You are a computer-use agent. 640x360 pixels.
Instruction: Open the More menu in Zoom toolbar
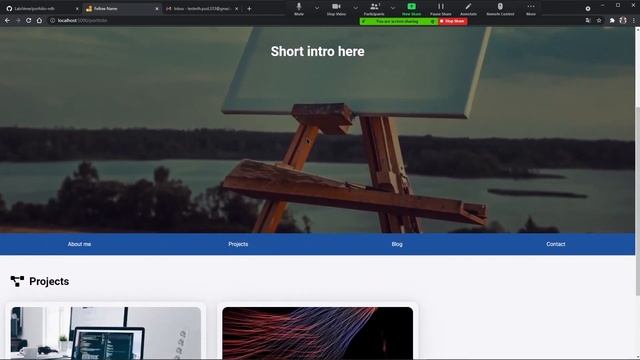[531, 8]
